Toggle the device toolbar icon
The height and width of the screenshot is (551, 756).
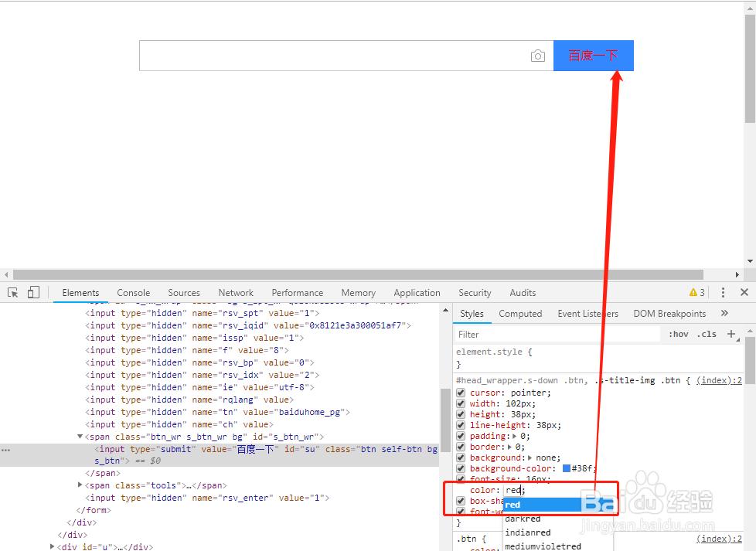33,293
